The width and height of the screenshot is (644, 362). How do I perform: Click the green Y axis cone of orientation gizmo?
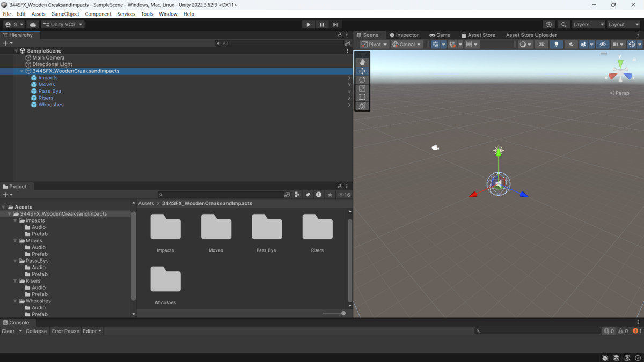[620, 64]
